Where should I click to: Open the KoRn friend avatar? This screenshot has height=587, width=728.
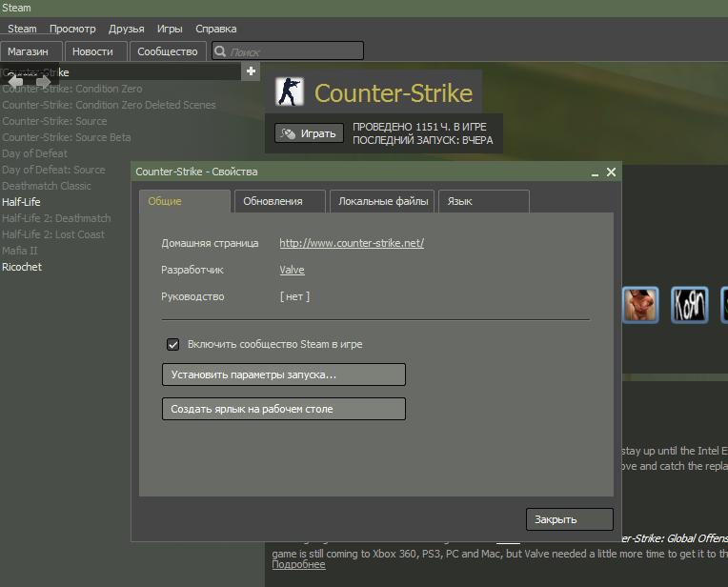pos(690,305)
